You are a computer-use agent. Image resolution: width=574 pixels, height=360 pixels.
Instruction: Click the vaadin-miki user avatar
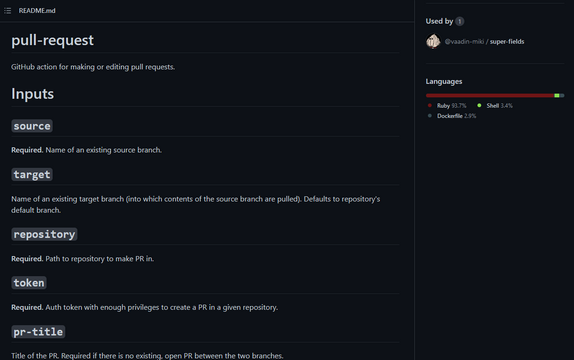(x=433, y=41)
